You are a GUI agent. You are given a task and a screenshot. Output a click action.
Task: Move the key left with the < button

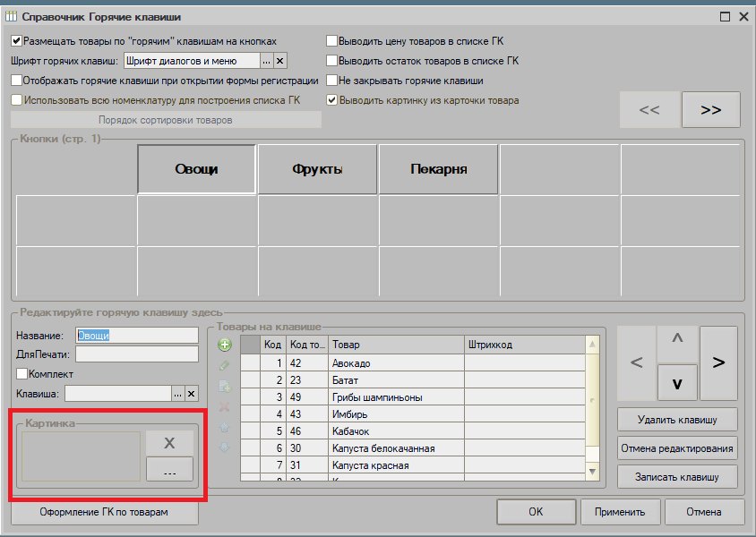click(x=637, y=362)
